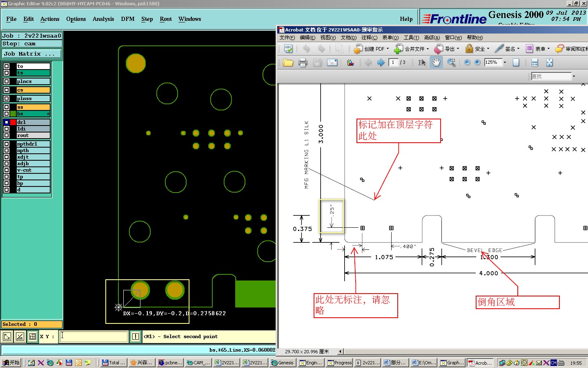Open the Windows menu in Genesis
This screenshot has width=588, height=368.
tap(189, 19)
